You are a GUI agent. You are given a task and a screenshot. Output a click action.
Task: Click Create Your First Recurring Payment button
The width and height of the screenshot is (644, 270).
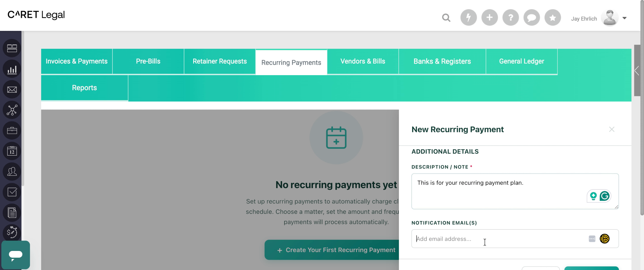332,250
